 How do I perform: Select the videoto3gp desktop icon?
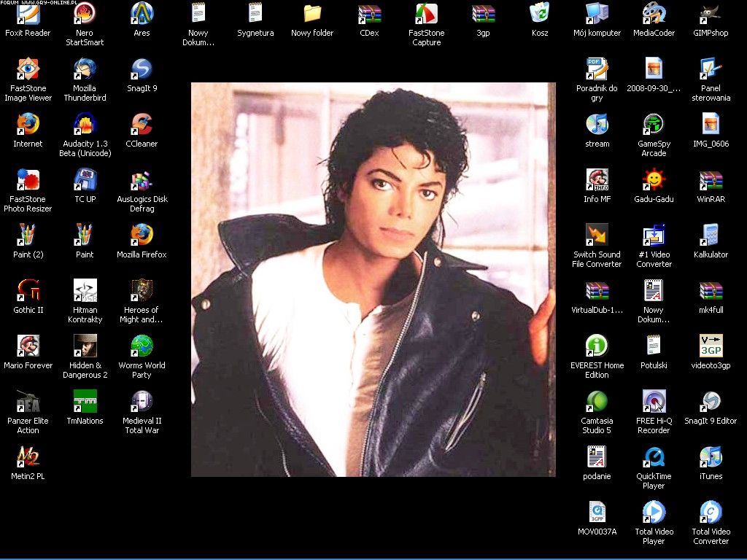click(x=711, y=346)
